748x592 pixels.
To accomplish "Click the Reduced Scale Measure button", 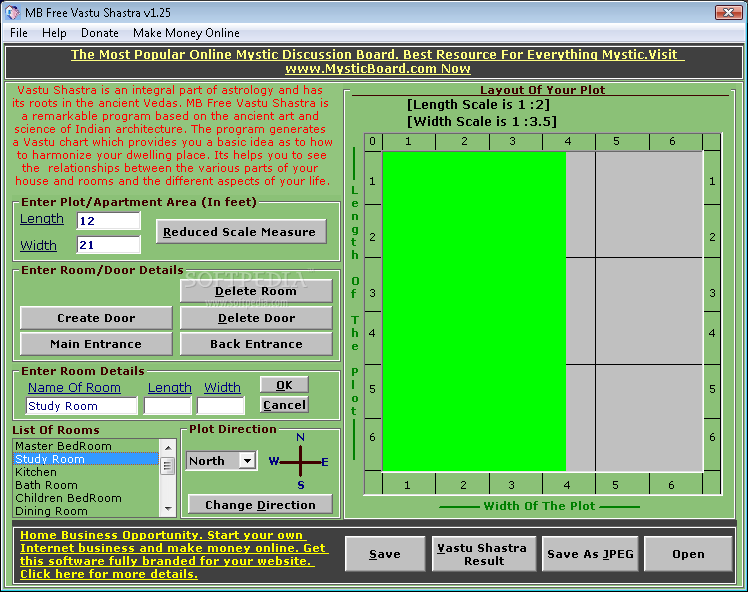I will [241, 232].
